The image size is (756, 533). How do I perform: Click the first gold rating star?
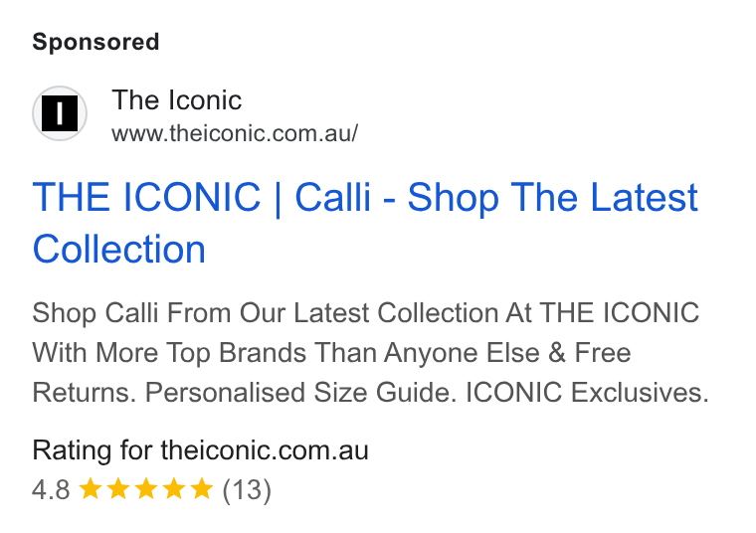point(91,489)
